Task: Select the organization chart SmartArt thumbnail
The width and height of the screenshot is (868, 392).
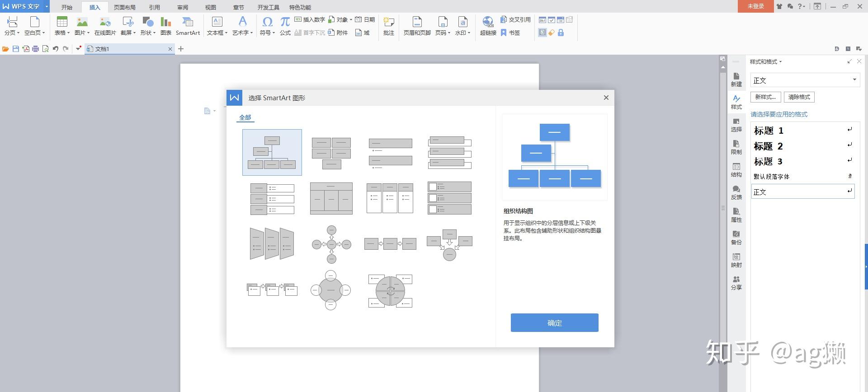Action: coord(272,152)
